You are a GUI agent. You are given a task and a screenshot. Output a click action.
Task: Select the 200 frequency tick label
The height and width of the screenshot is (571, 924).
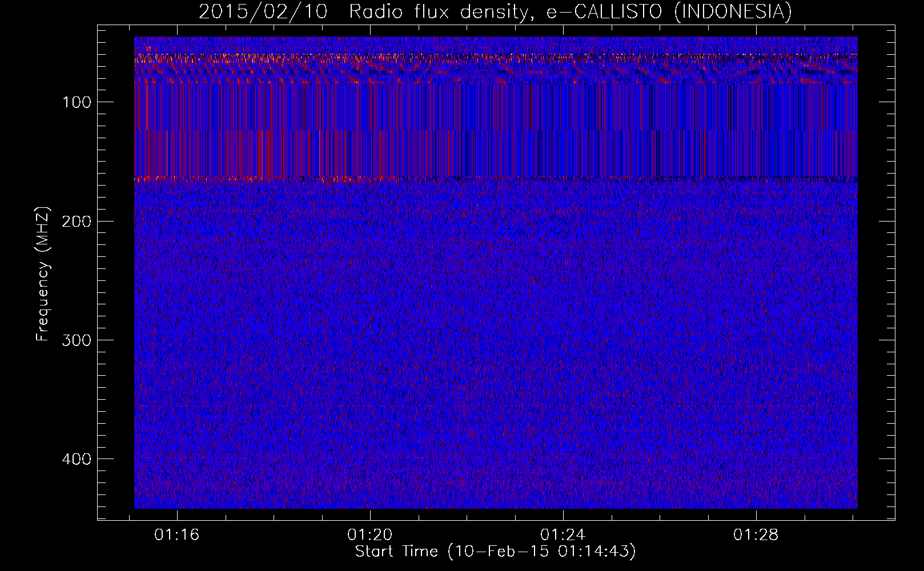76,222
